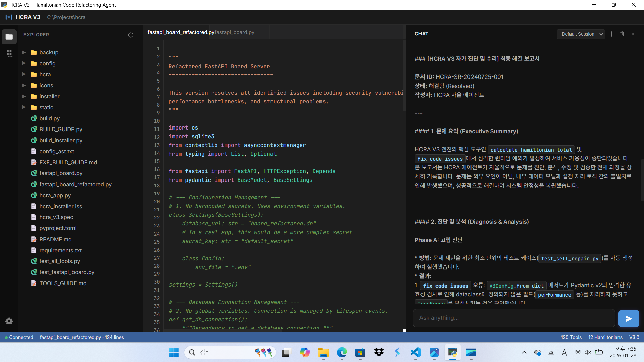Show hidden system tray icons chevron

524,352
